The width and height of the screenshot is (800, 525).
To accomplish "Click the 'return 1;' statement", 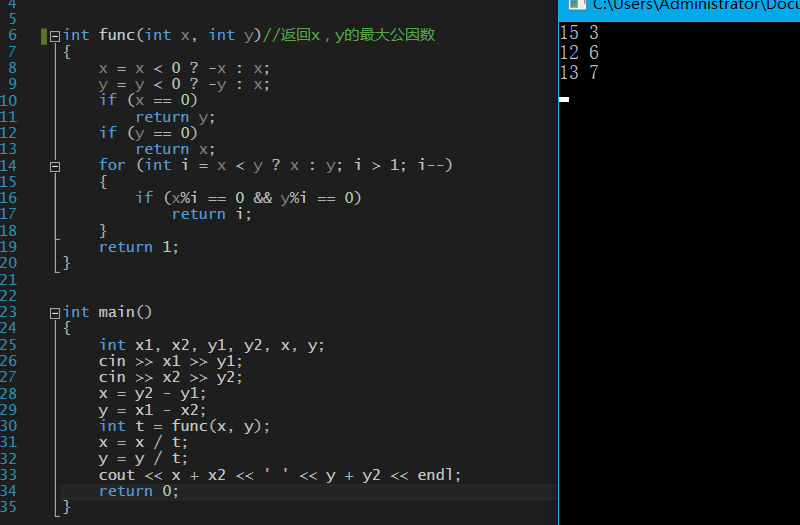I will pos(138,247).
